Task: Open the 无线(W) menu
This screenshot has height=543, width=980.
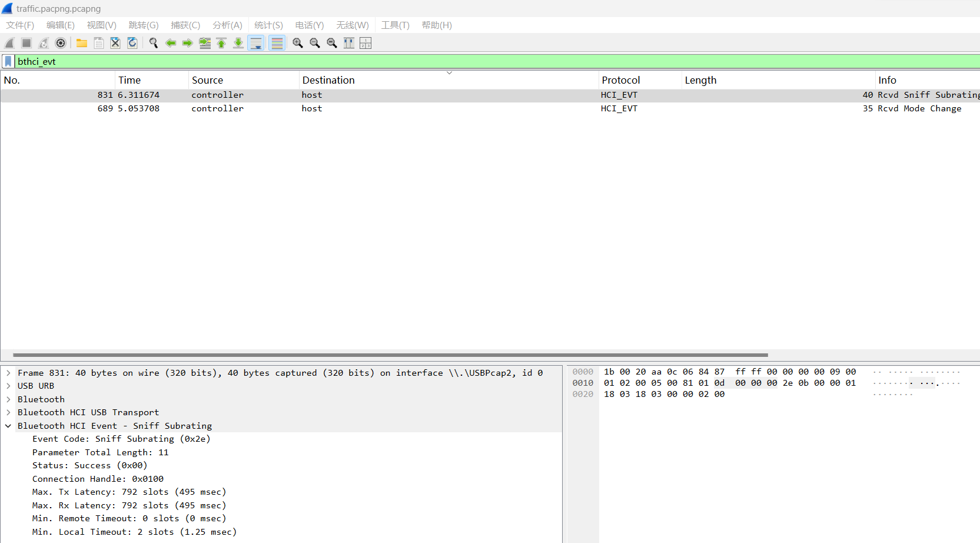Action: pos(353,25)
